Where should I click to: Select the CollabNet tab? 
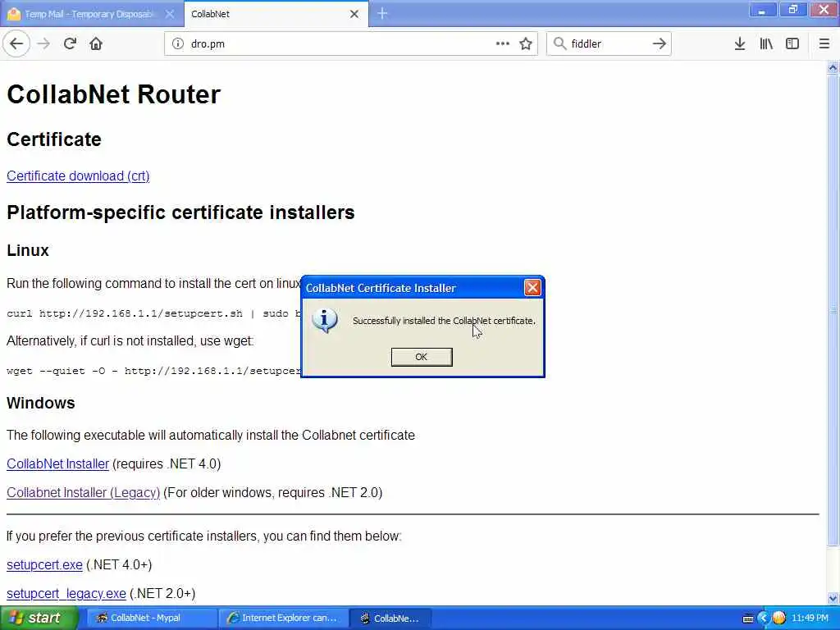click(x=276, y=14)
